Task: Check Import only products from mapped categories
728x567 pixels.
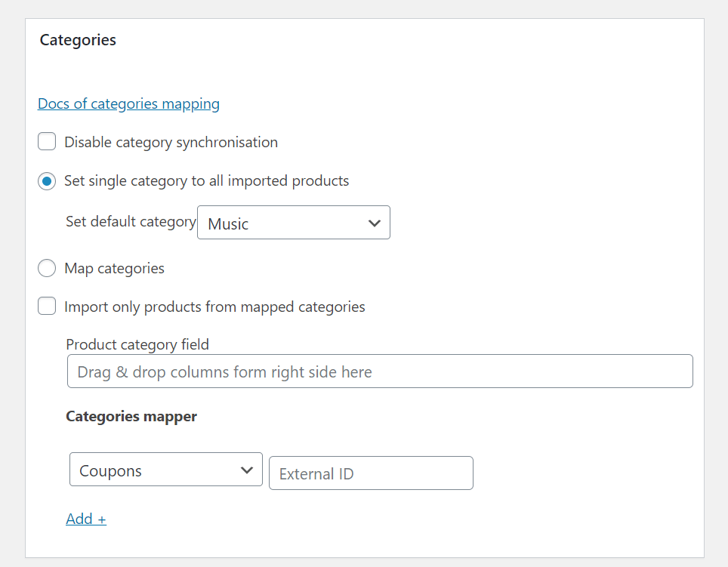Action: click(x=47, y=307)
